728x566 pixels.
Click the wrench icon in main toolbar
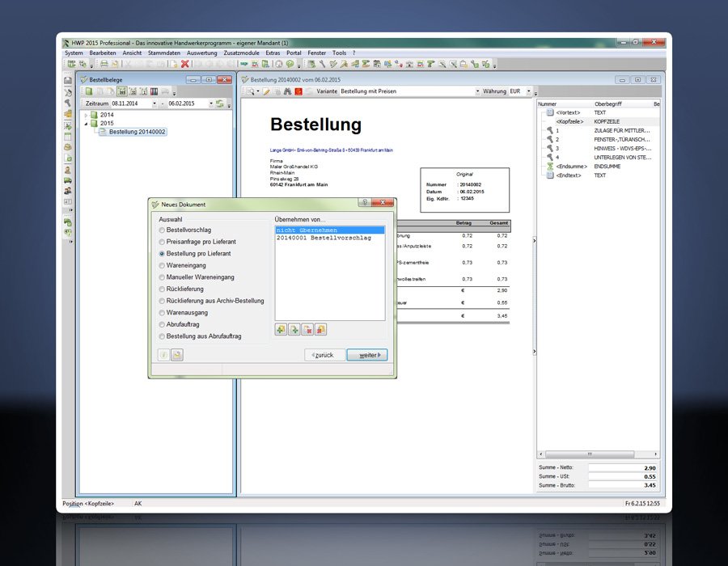point(322,64)
